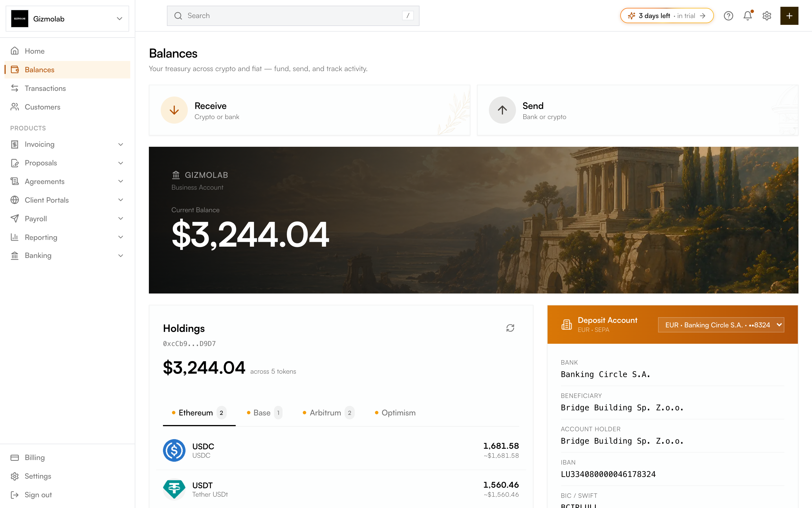Click the Customers people icon
Viewport: 812px width, 508px height.
(x=15, y=107)
